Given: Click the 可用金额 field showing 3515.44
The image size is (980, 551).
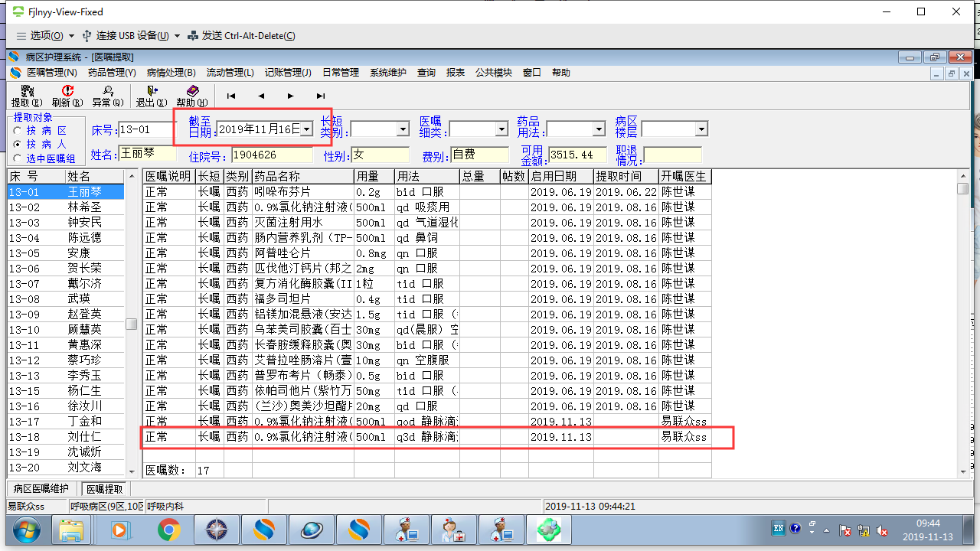Looking at the screenshot, I should pyautogui.click(x=577, y=155).
